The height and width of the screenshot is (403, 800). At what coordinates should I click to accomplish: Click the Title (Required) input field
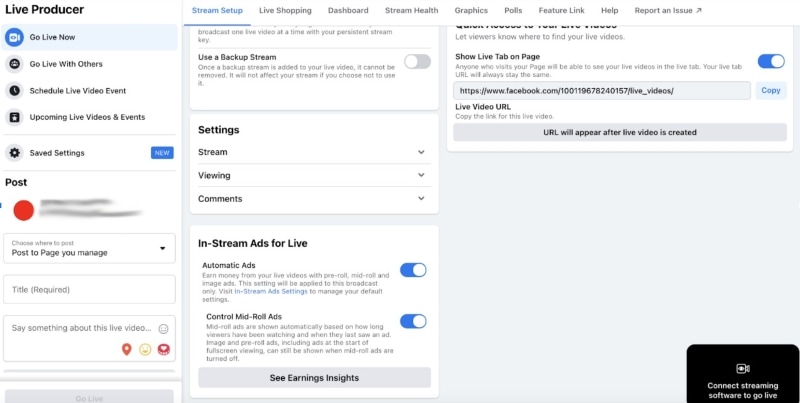coord(89,290)
